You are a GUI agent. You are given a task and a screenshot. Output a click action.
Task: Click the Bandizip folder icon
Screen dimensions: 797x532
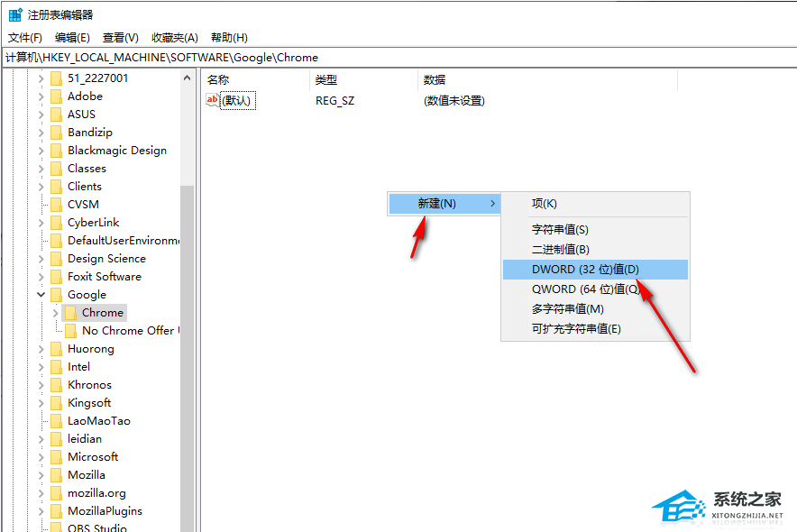[x=57, y=133]
